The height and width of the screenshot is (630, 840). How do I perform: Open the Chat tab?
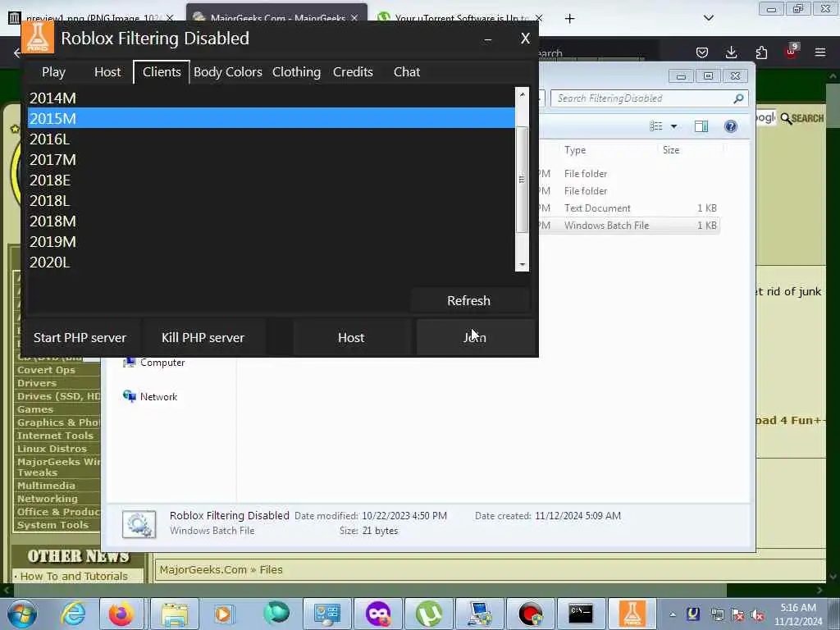coord(407,72)
